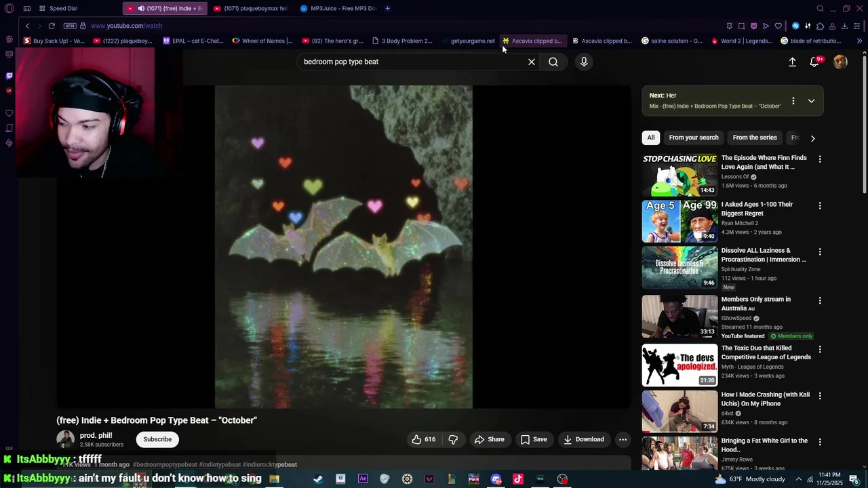Open Opera menu logo icon

coord(9,9)
